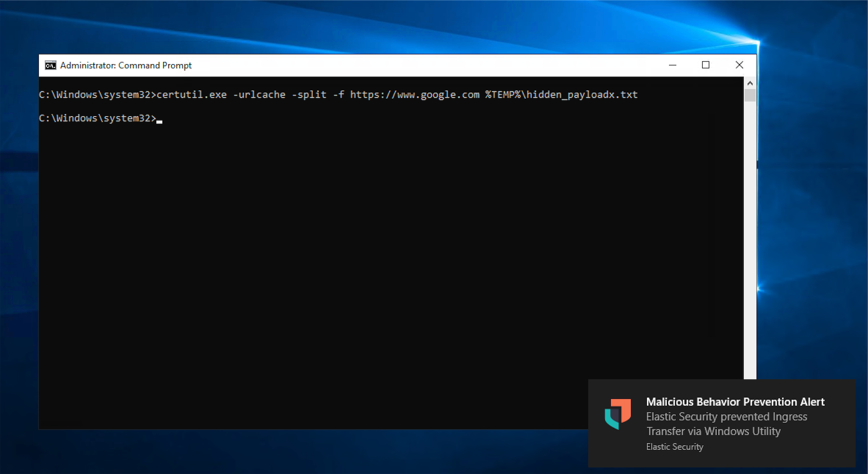Image resolution: width=868 pixels, height=474 pixels.
Task: Close the Administrator Command Prompt window
Action: click(x=739, y=65)
